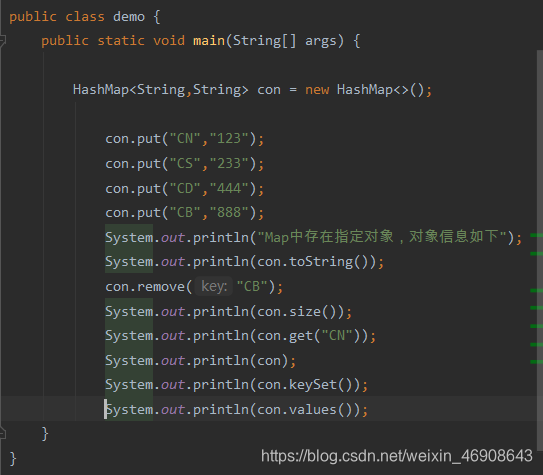The width and height of the screenshot is (543, 475).
Task: Click the first green stripe mark beside the Chinese println line
Action: 536,235
